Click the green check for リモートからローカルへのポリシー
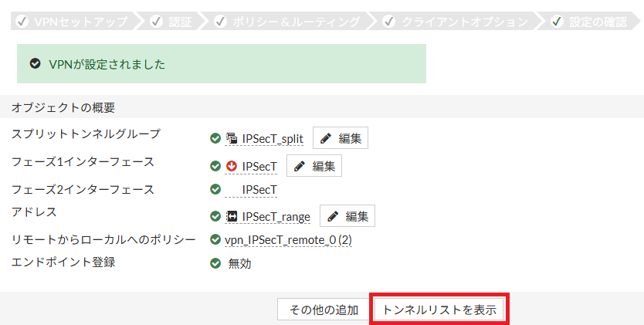 (215, 239)
